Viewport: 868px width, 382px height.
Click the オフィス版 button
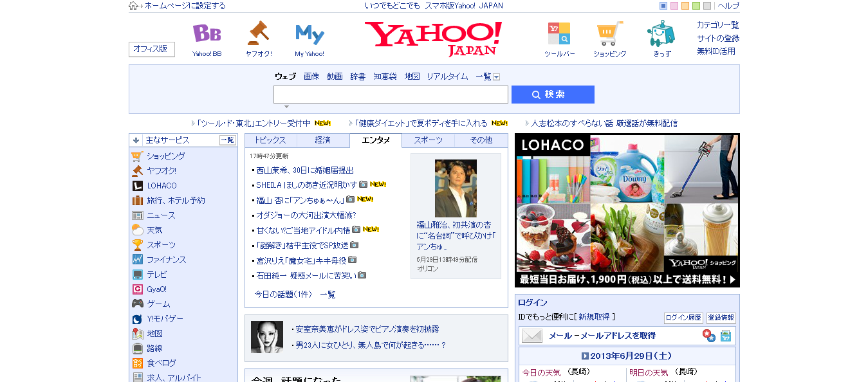pyautogui.click(x=152, y=49)
